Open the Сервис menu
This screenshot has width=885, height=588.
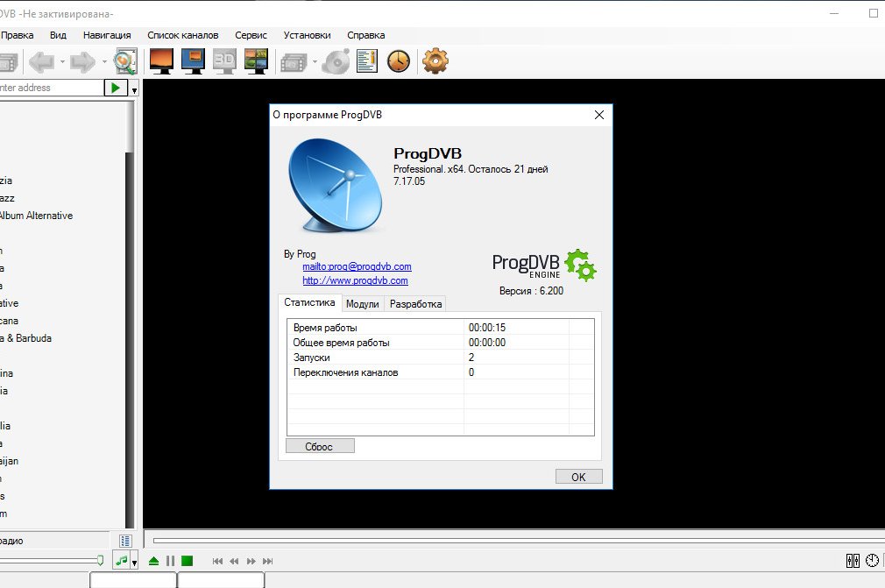pyautogui.click(x=251, y=35)
